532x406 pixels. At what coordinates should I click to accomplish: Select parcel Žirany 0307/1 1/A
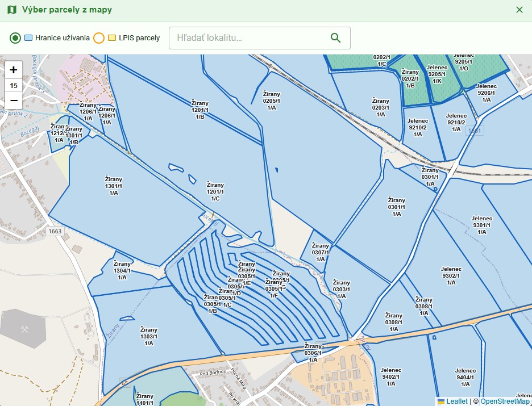321,252
